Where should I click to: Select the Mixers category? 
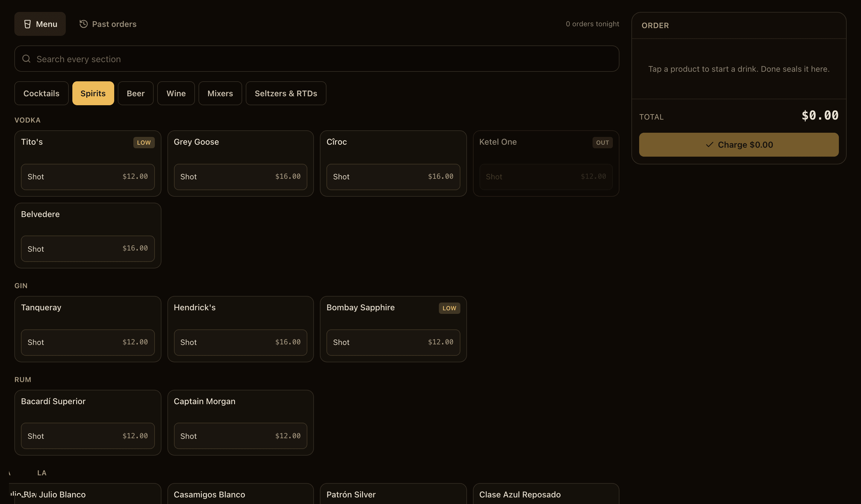click(x=220, y=93)
